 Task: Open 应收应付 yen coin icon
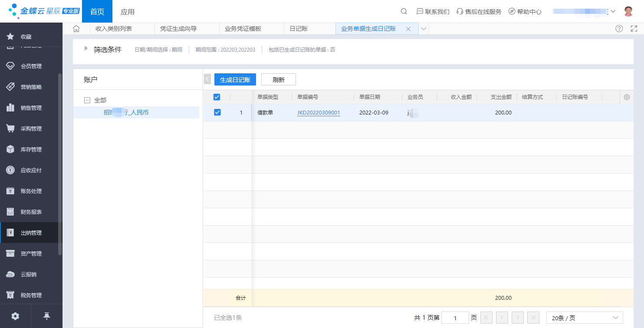pos(10,170)
